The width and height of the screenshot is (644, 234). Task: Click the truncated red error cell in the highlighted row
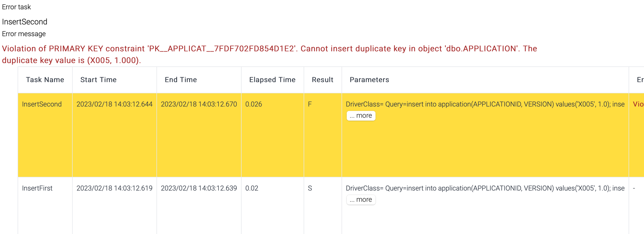pos(638,104)
